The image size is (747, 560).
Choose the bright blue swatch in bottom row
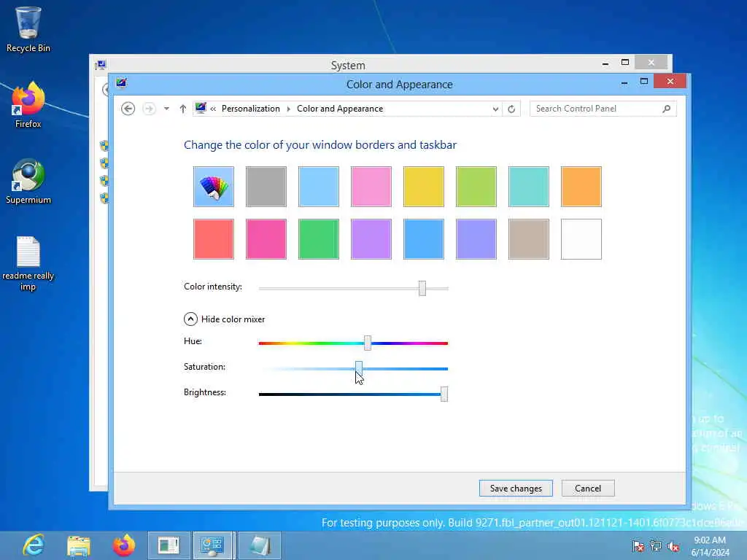(x=424, y=239)
